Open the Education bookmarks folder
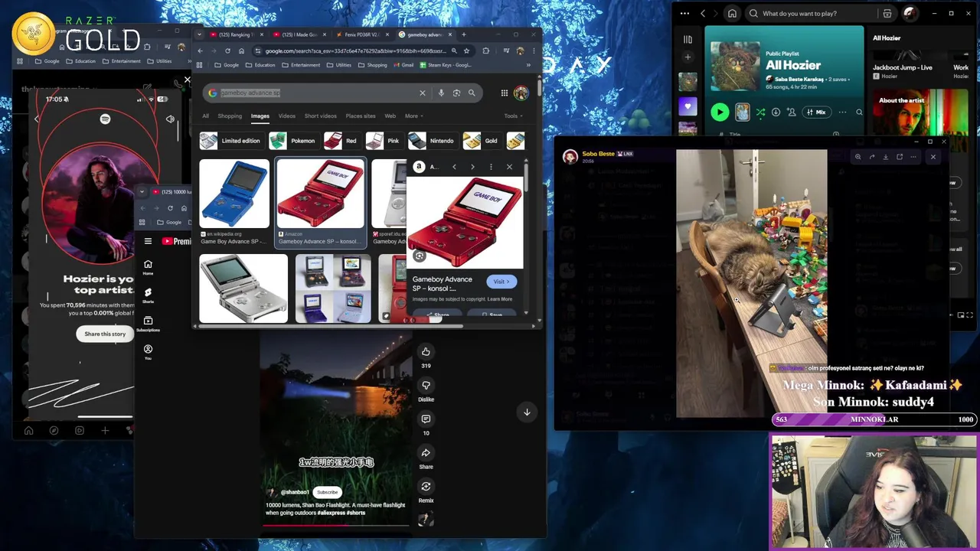This screenshot has width=980, height=551. (x=260, y=65)
